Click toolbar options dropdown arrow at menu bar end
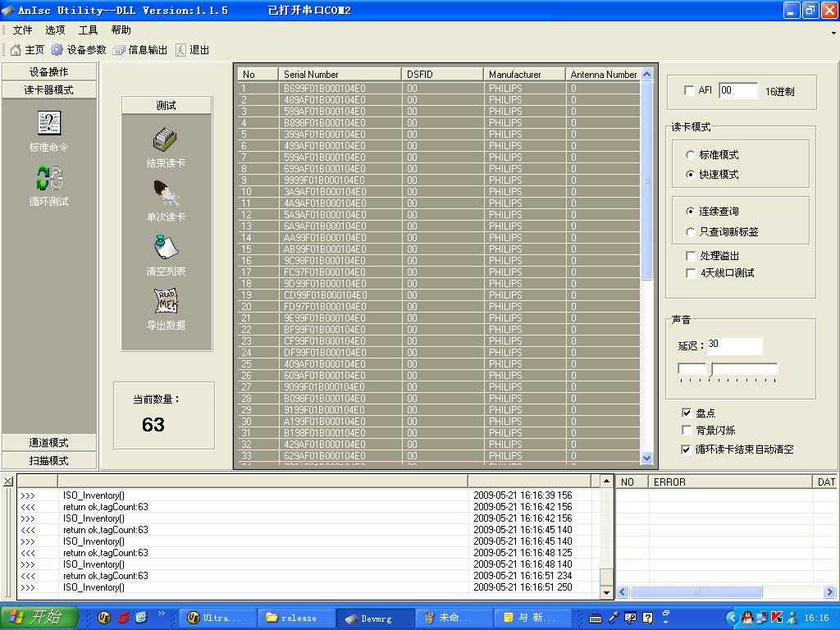Image resolution: width=840 pixels, height=630 pixels. coord(833,33)
